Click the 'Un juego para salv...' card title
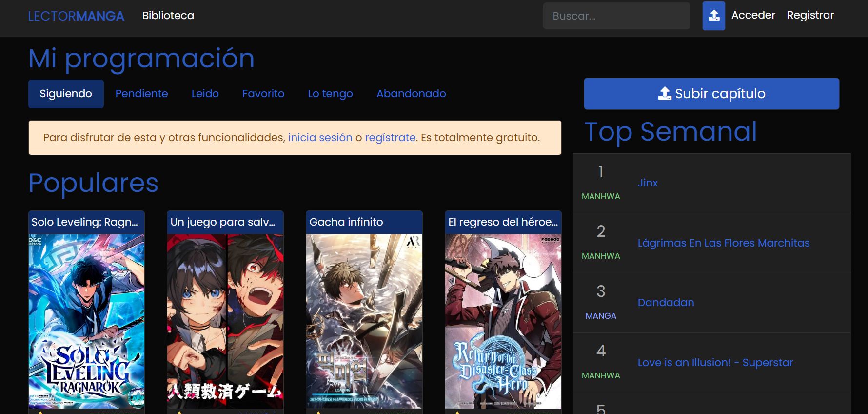This screenshot has width=868, height=414. tap(223, 222)
